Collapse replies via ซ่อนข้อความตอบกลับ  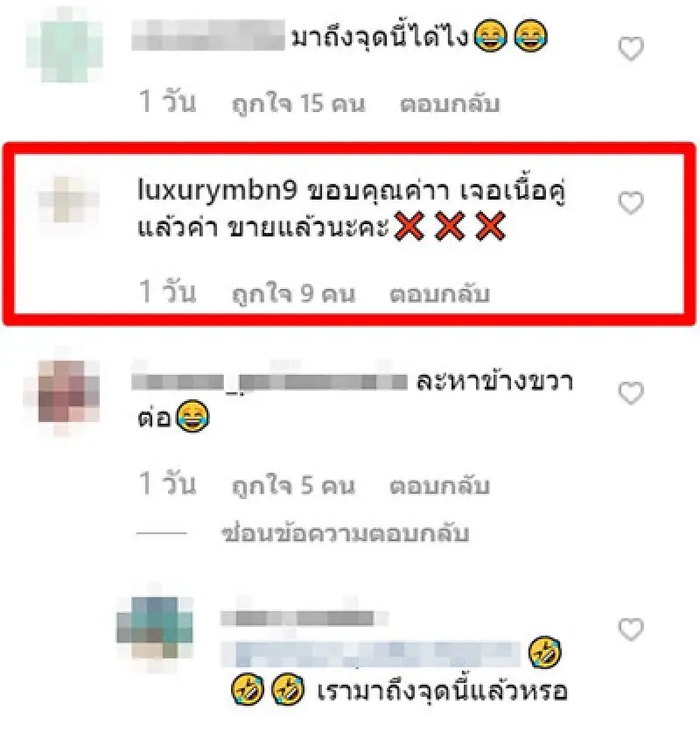[x=346, y=533]
